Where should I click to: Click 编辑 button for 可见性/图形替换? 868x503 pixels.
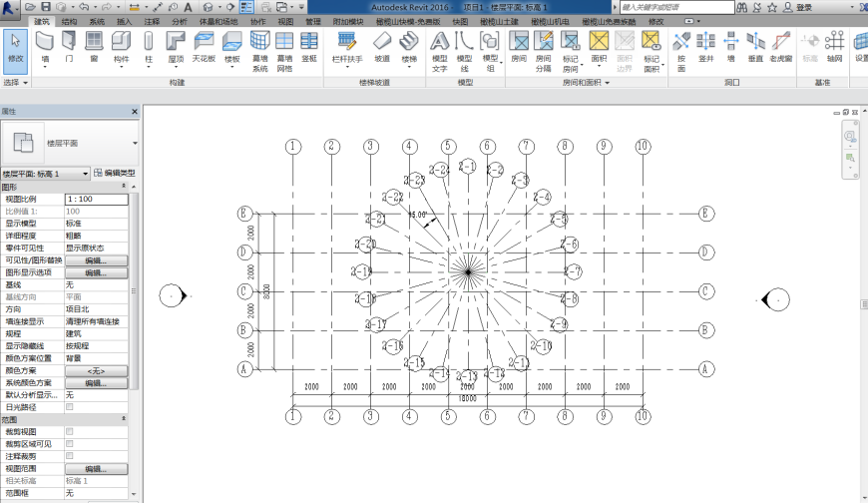click(x=97, y=260)
